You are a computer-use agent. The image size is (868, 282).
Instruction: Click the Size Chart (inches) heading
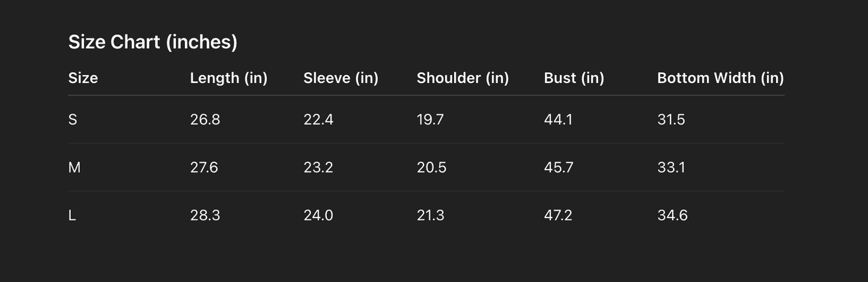point(153,42)
